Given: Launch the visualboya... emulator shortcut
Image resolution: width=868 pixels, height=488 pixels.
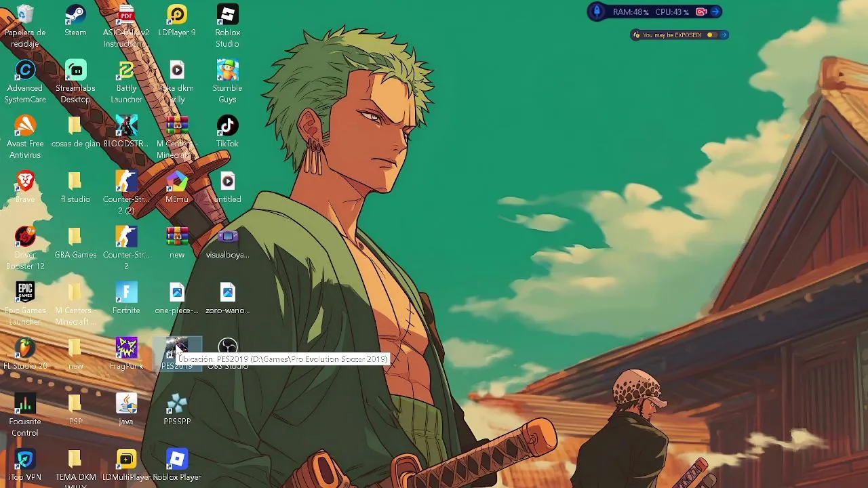Looking at the screenshot, I should (227, 243).
